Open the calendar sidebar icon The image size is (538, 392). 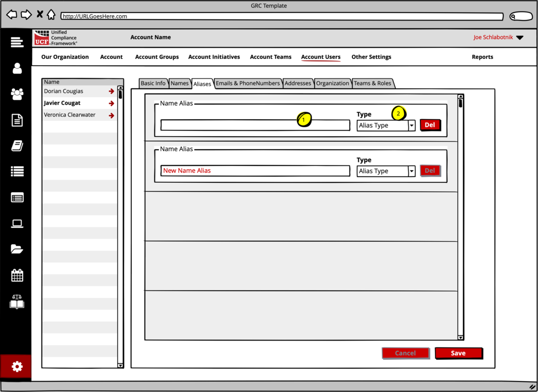click(17, 275)
